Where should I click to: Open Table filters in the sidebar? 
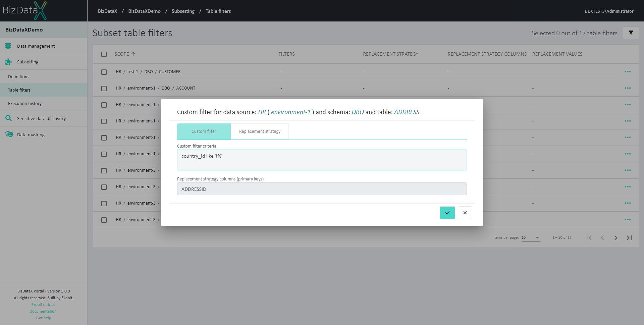[44, 90]
